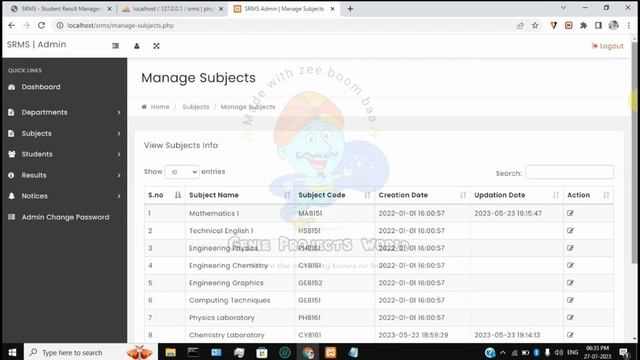Sort table by Subject Name column
This screenshot has width=640, height=360.
point(240,195)
